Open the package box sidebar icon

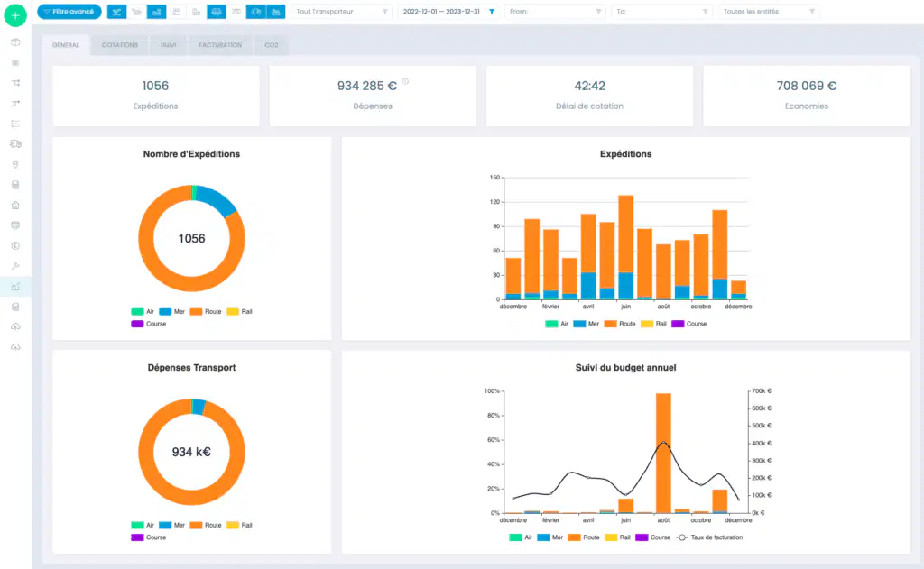(x=15, y=42)
